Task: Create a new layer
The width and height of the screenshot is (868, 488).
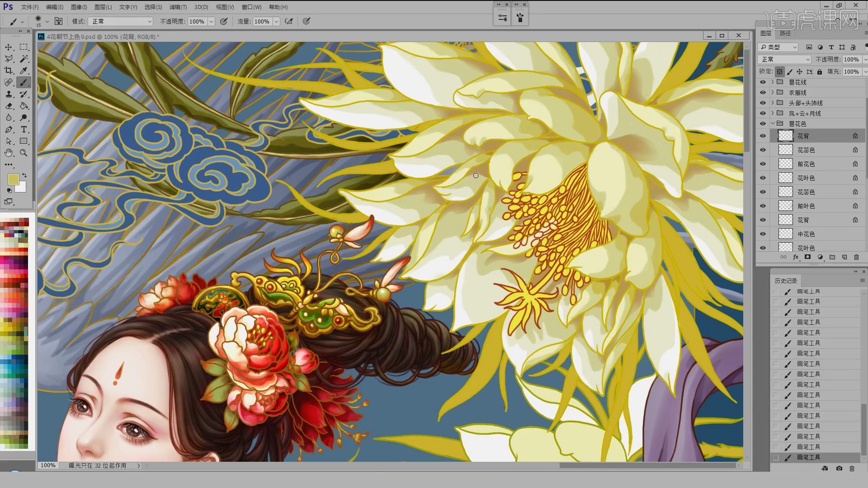Action: (x=844, y=257)
